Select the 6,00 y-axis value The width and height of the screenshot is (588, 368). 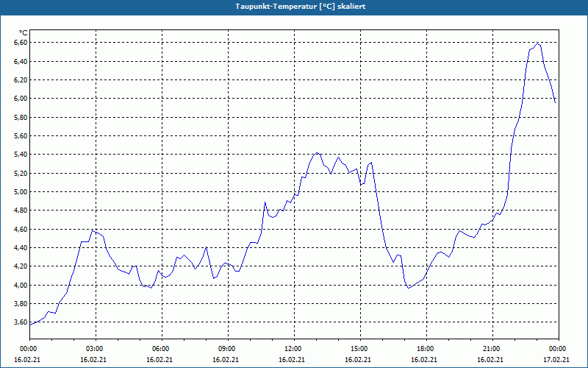(x=21, y=99)
